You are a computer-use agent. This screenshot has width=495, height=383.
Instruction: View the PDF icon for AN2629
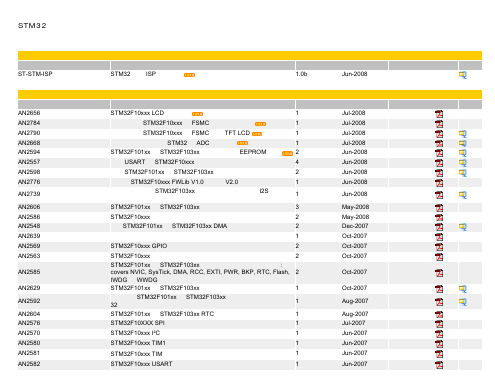(439, 289)
